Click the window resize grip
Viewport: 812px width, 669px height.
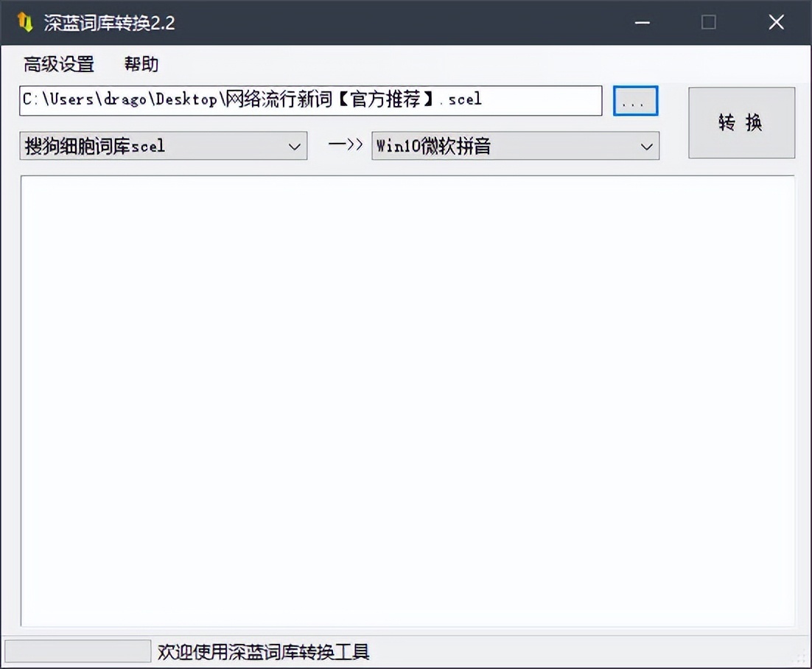[x=802, y=658]
